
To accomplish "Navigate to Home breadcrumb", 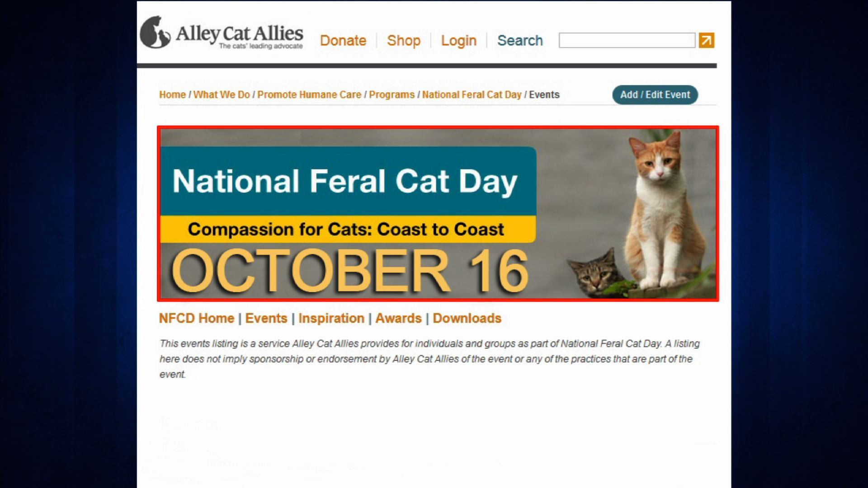I will (x=172, y=95).
